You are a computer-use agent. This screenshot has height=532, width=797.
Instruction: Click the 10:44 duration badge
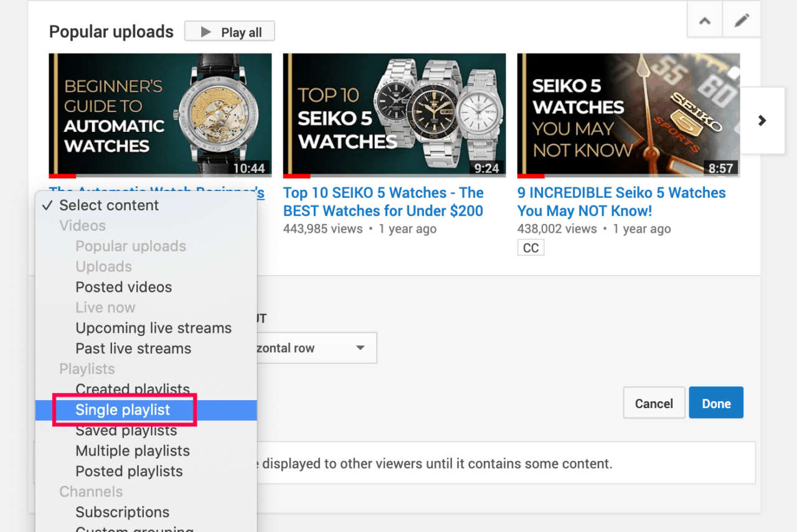pyautogui.click(x=249, y=168)
